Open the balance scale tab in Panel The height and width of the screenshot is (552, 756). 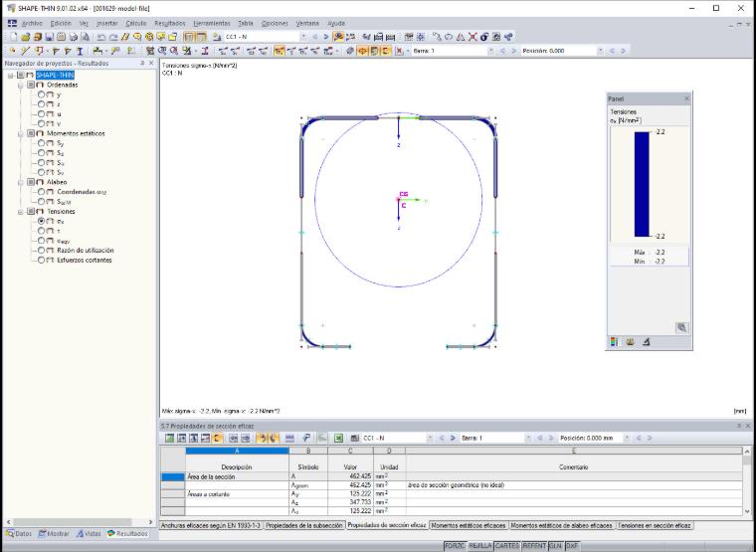click(630, 342)
